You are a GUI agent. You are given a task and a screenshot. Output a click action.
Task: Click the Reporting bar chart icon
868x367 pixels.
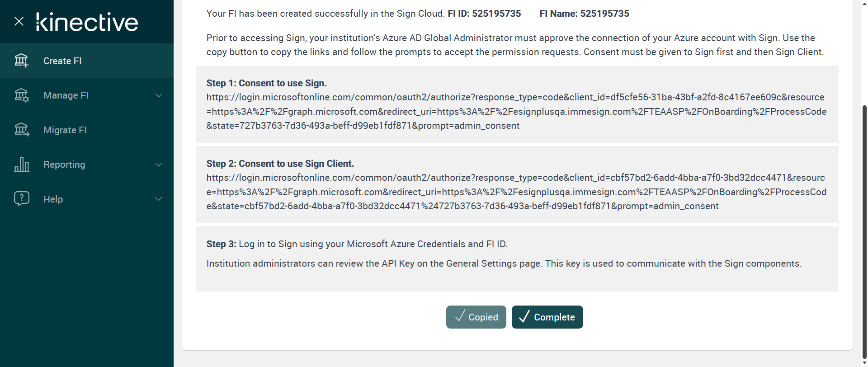pos(21,165)
